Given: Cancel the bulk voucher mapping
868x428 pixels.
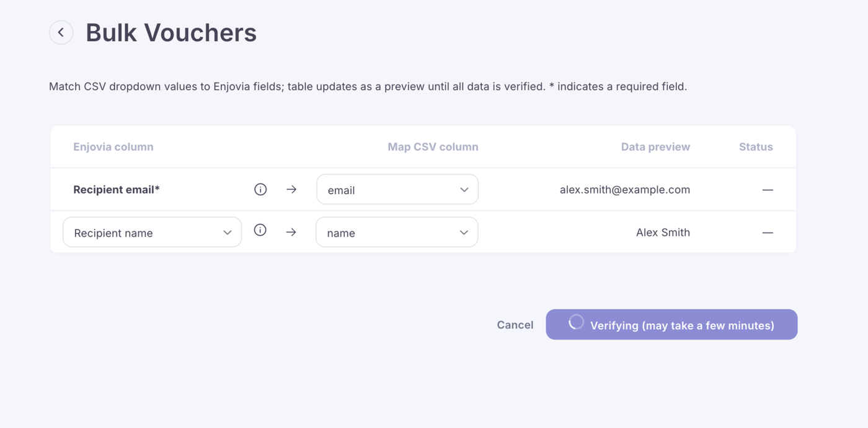Looking at the screenshot, I should (515, 325).
